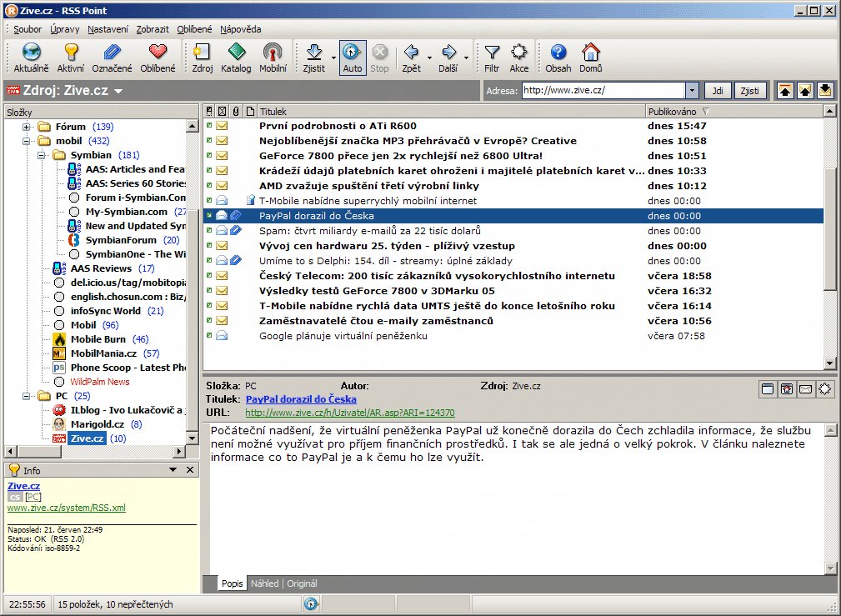Open the Akce gear icon
The width and height of the screenshot is (841, 616).
pos(518,58)
